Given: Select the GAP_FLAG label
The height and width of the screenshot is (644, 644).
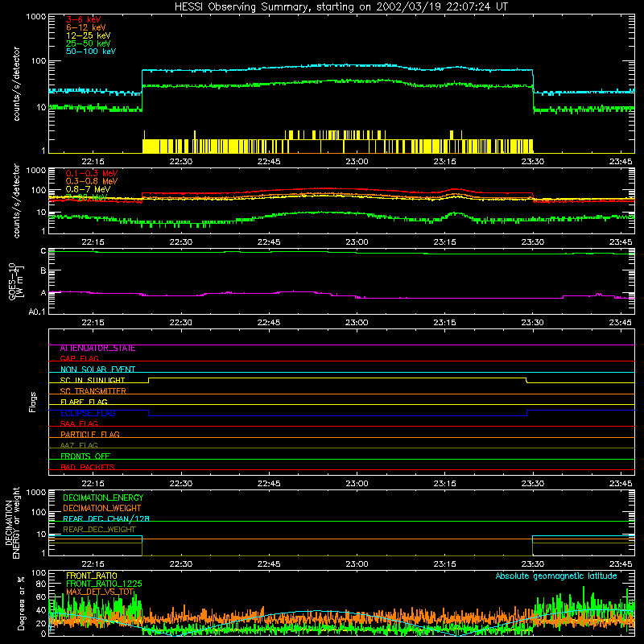Looking at the screenshot, I should [x=79, y=358].
